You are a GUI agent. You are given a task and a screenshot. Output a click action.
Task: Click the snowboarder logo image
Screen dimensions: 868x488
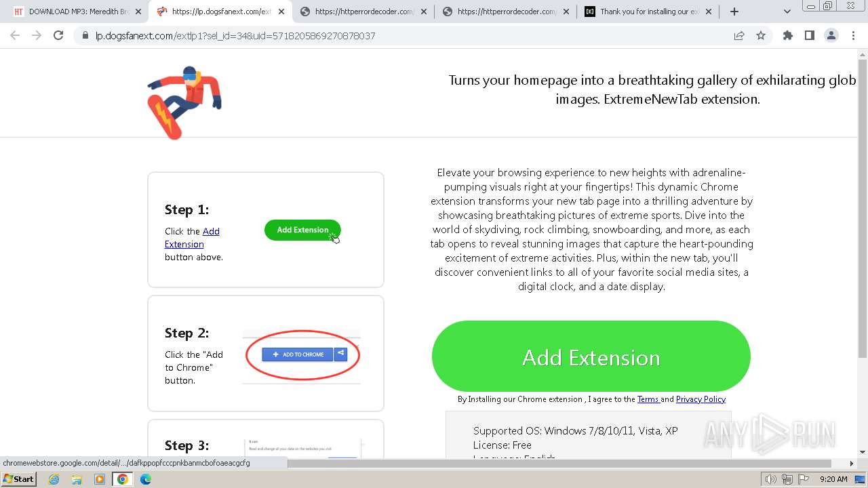tap(184, 103)
